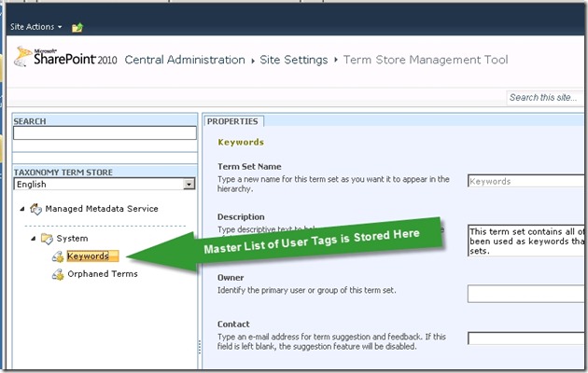Open the Site Actions menu
Screen dimensions: 588x373
[36, 27]
